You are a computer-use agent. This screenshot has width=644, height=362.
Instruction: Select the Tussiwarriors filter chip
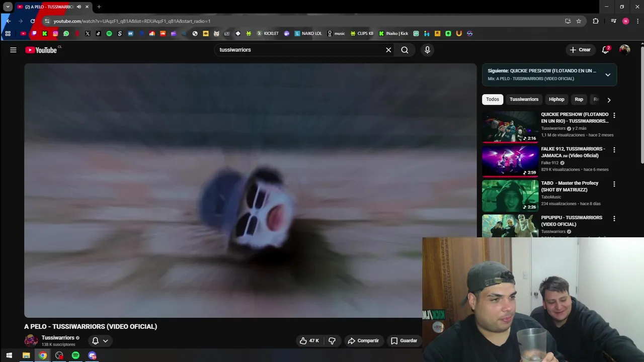point(524,100)
